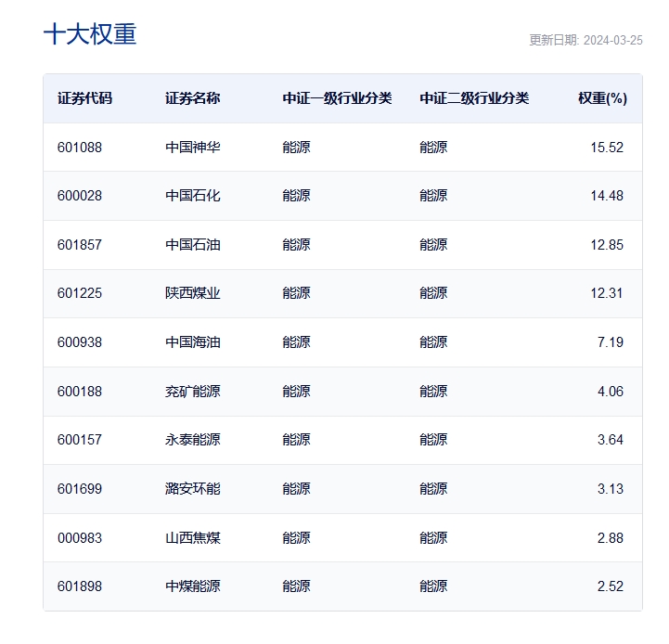Image resolution: width=669 pixels, height=644 pixels.
Task: Click the 证券代码 column header
Action: click(85, 98)
